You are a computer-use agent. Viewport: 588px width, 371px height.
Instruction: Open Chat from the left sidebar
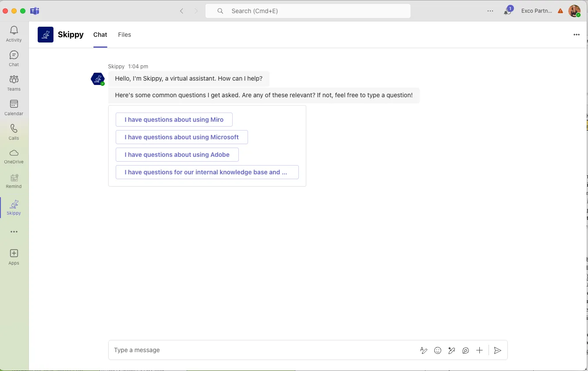(x=14, y=58)
